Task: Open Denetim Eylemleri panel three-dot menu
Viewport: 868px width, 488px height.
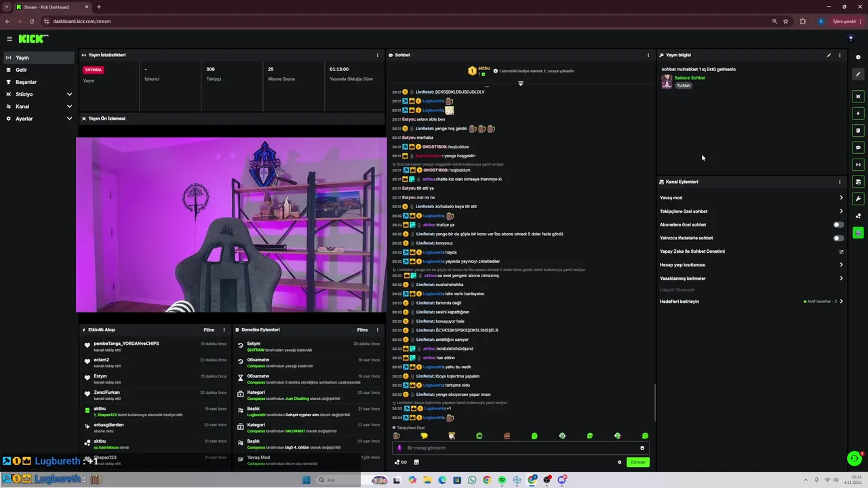Action: (378, 330)
